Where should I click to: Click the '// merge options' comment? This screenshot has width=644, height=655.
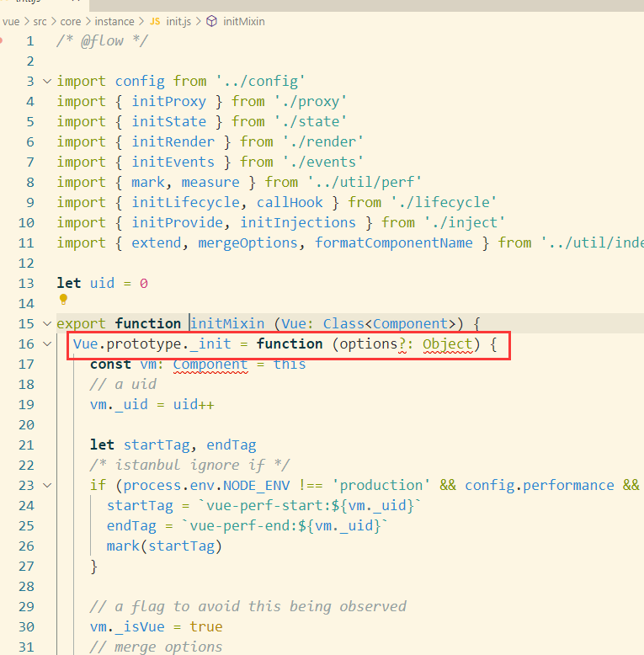pos(156,647)
